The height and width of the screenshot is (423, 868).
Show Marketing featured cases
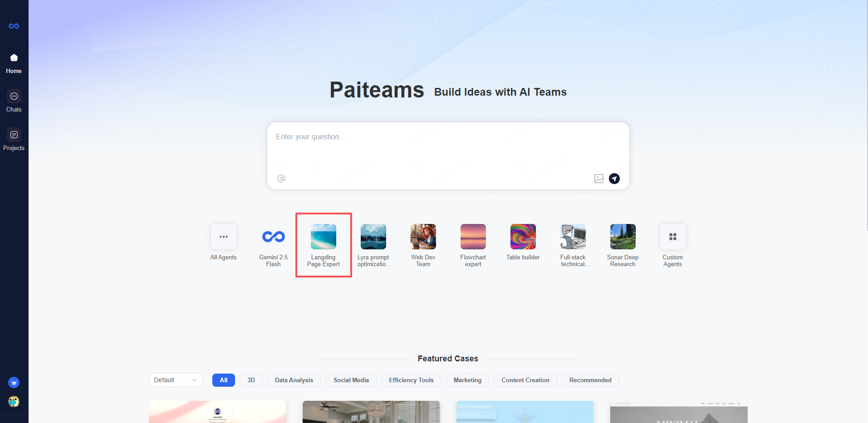click(467, 380)
